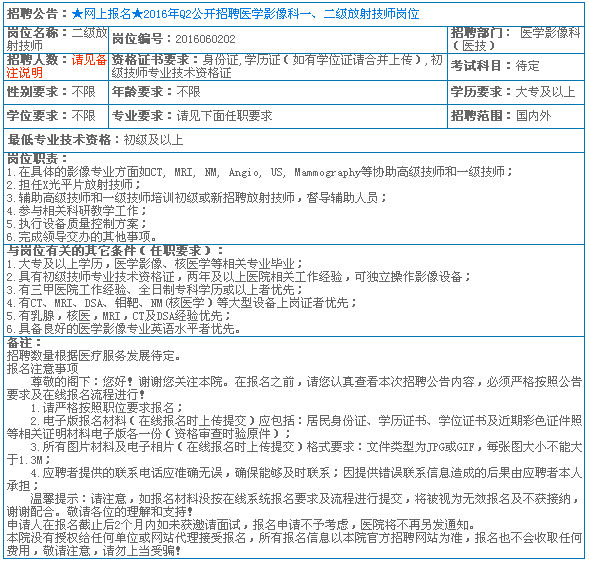The width and height of the screenshot is (589, 562).
Task: Click the 任职要求 section heading
Action: [x=115, y=251]
